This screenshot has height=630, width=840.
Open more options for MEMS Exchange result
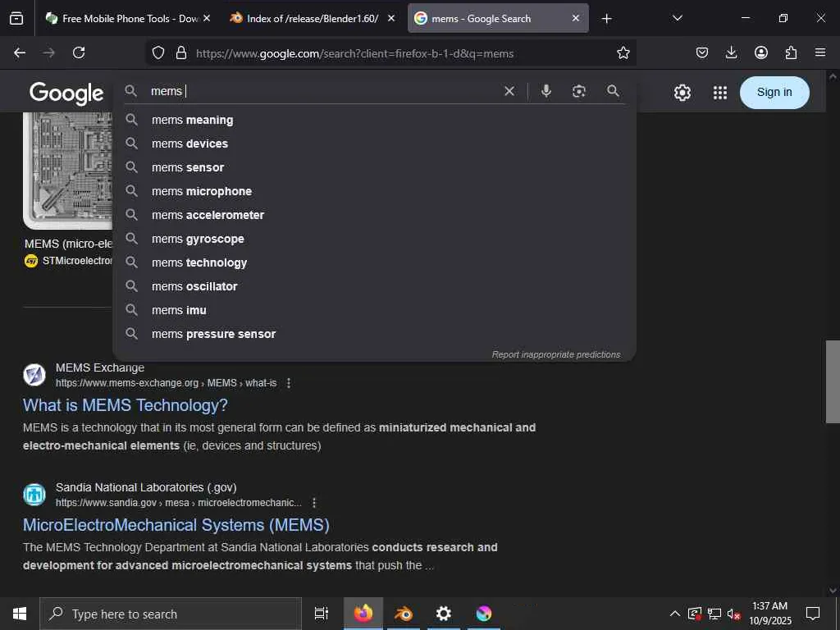click(289, 383)
